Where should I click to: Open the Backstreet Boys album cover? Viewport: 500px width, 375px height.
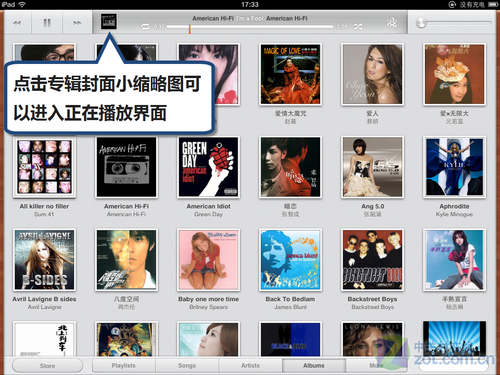[x=372, y=260]
